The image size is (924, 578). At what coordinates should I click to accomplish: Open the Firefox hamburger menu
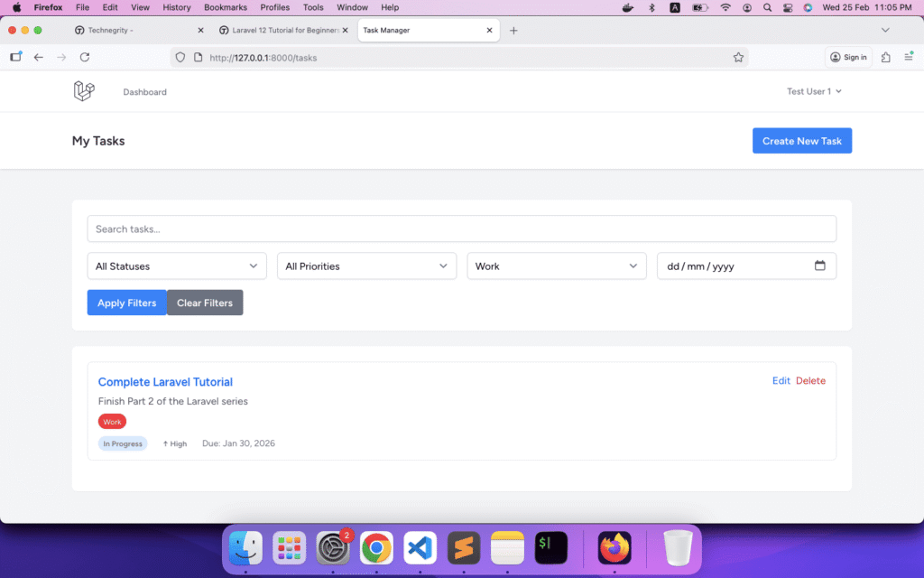coord(908,57)
